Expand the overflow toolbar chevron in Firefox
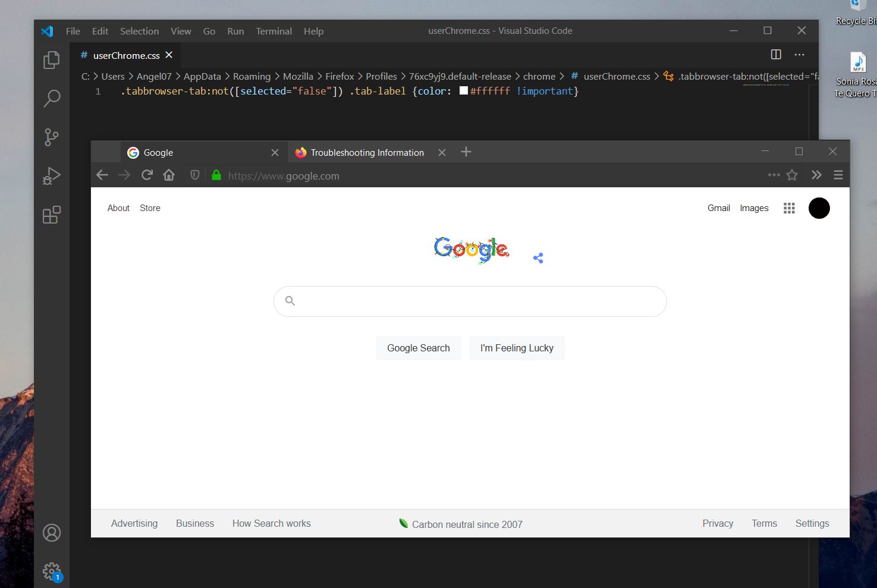 816,175
